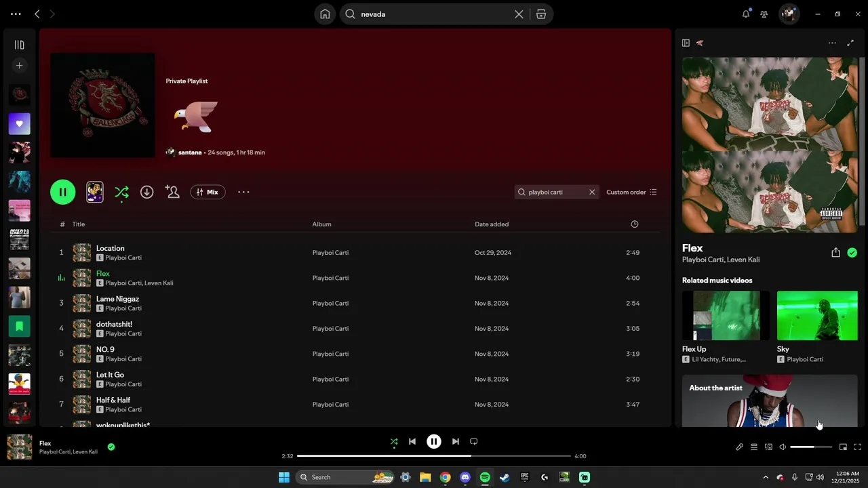This screenshot has height=488, width=868.
Task: Open Discord from the taskbar
Action: [465, 477]
